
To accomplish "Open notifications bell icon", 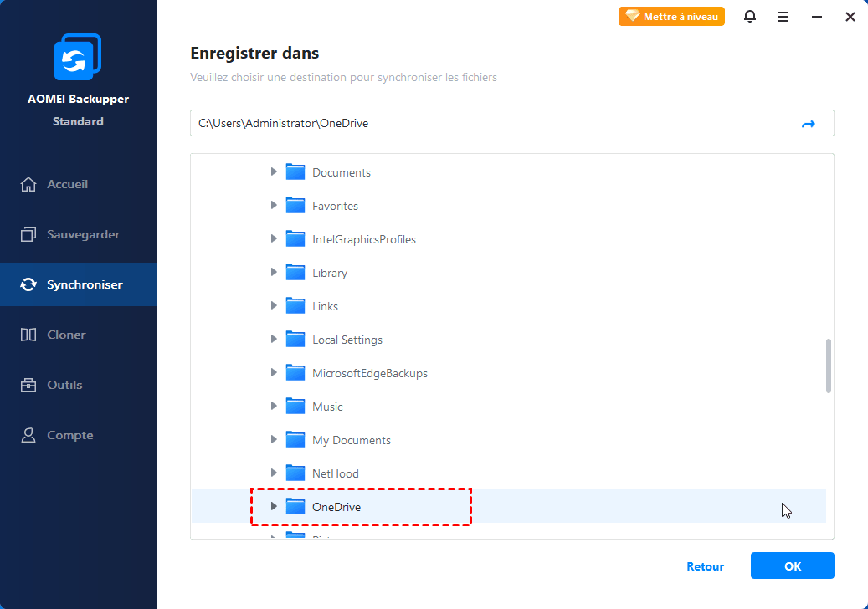I will 750,17.
